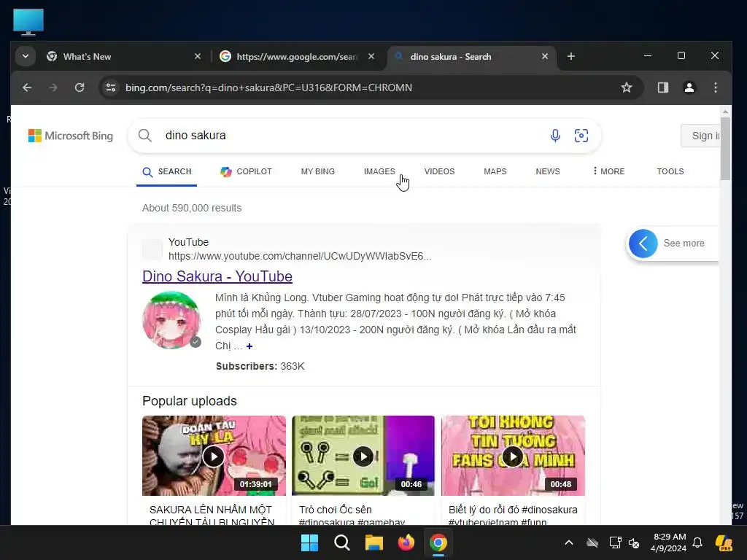The width and height of the screenshot is (747, 560).
Task: Open the Dino Sakura - YouTube link
Action: coord(217,276)
